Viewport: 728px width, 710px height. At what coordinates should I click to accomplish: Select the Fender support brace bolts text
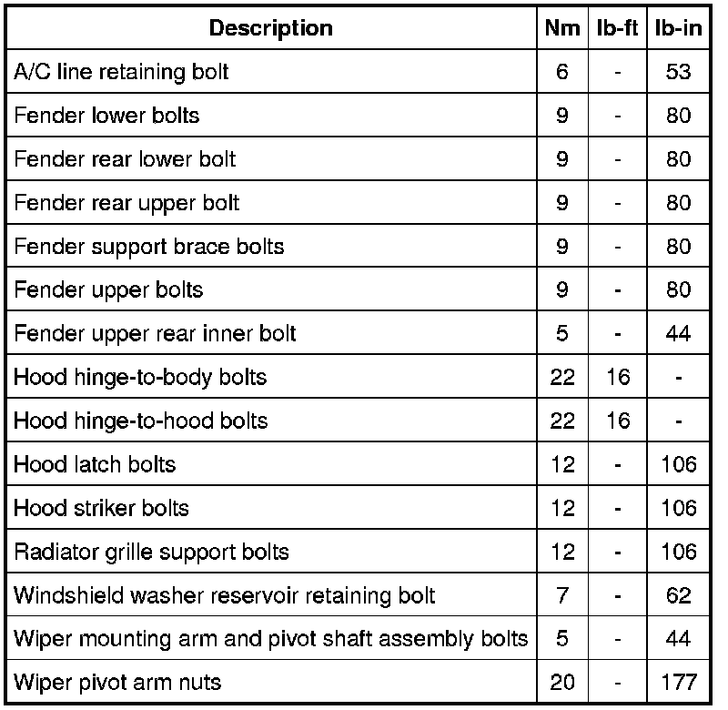pyautogui.click(x=148, y=247)
